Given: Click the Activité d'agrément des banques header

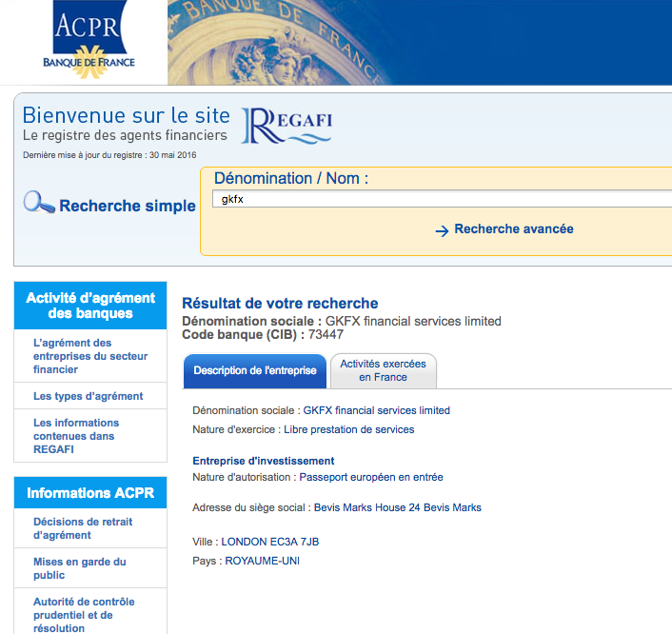Looking at the screenshot, I should 90,306.
